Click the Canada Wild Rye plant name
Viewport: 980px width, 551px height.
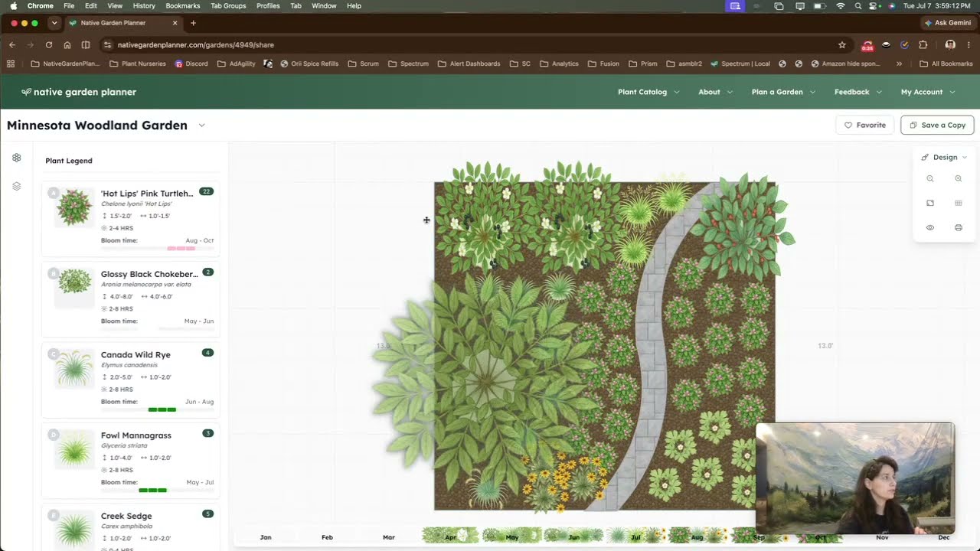point(136,355)
